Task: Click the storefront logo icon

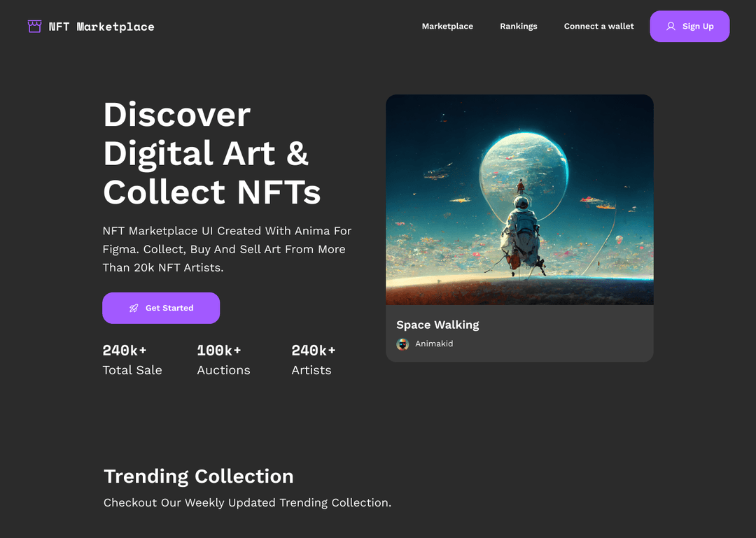Action: [34, 27]
